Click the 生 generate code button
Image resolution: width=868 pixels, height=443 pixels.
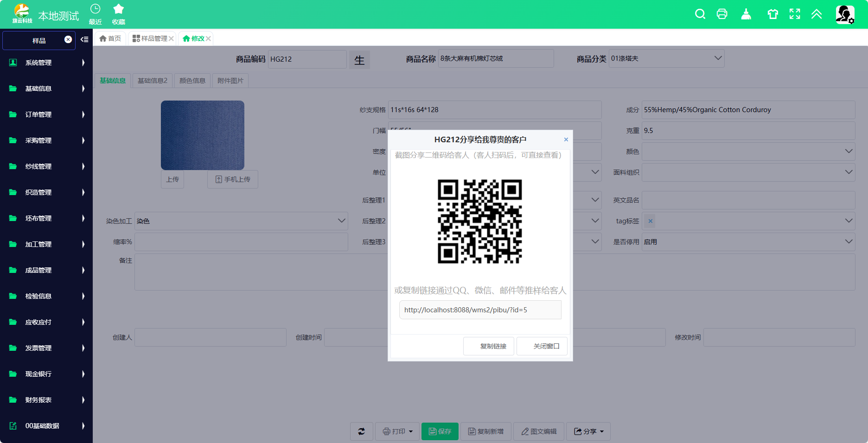coord(359,60)
